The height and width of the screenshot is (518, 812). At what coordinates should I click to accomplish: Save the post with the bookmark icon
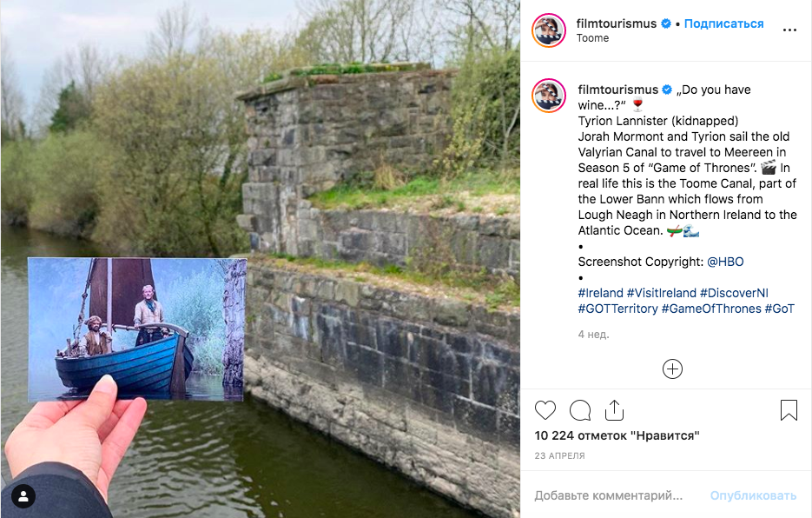click(789, 409)
